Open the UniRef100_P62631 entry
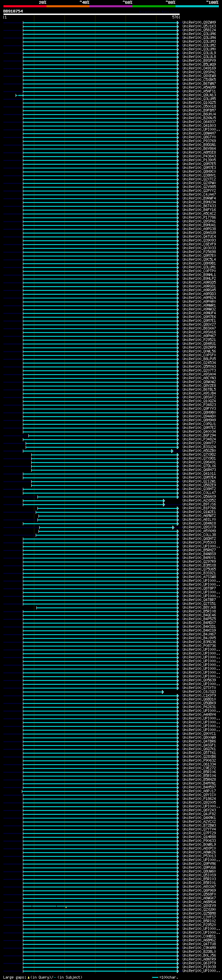 coord(199,707)
